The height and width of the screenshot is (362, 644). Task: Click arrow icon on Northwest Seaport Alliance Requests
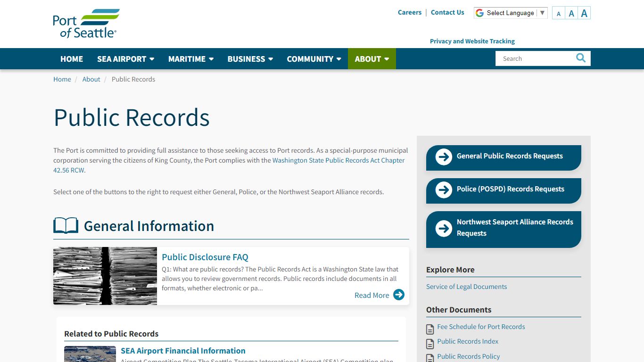444,228
